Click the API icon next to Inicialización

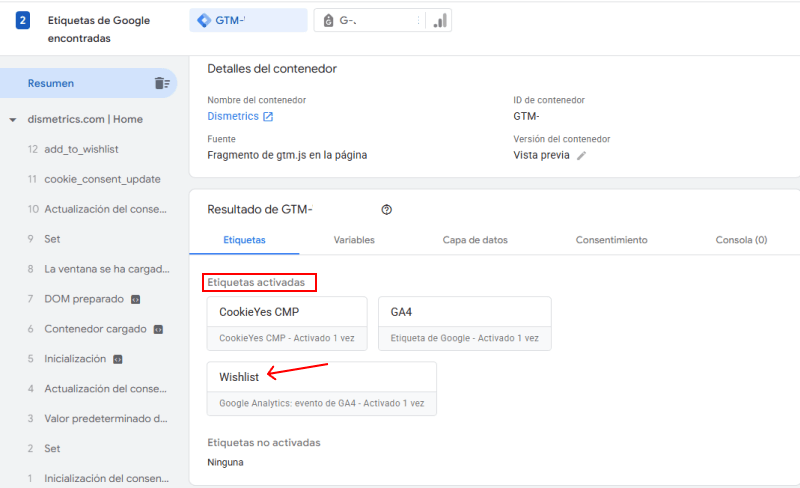[x=117, y=359]
